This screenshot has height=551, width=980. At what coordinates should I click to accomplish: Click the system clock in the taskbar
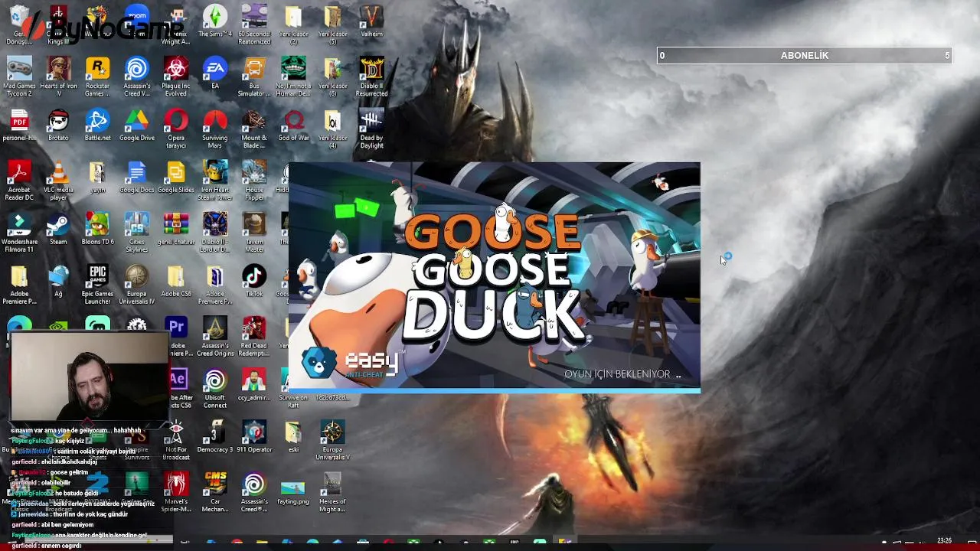click(944, 541)
